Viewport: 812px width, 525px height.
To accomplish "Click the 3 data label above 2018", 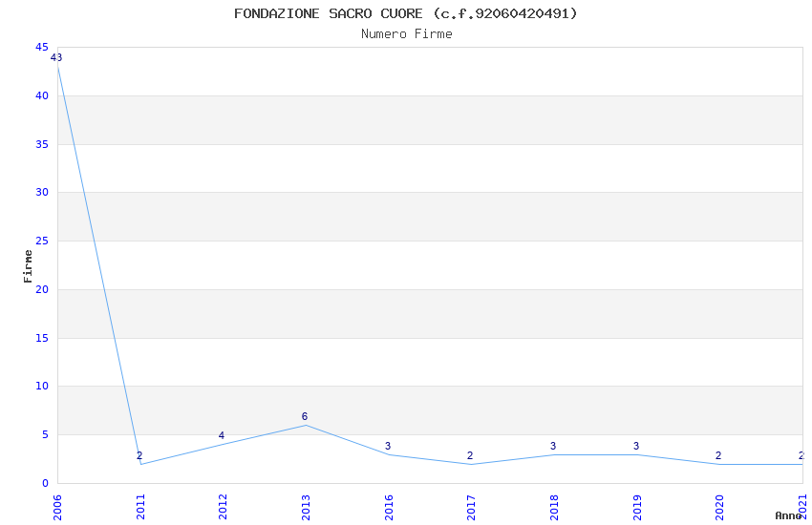I will (x=553, y=446).
